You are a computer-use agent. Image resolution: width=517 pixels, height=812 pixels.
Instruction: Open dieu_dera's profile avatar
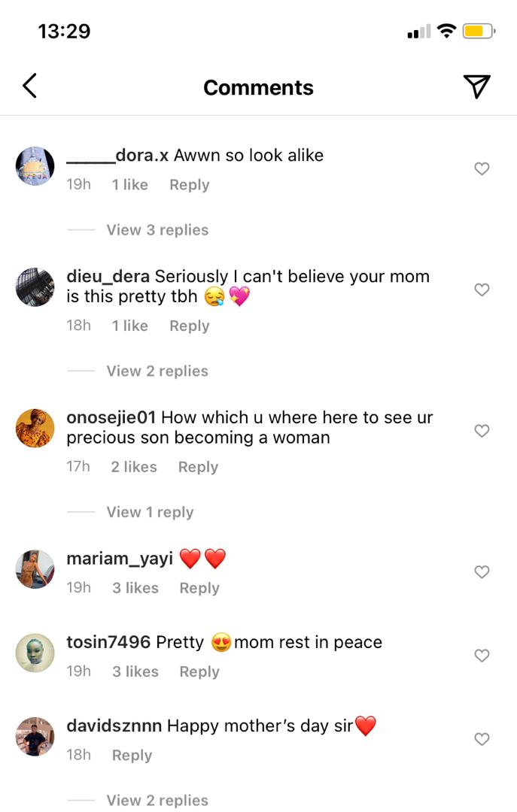35,287
